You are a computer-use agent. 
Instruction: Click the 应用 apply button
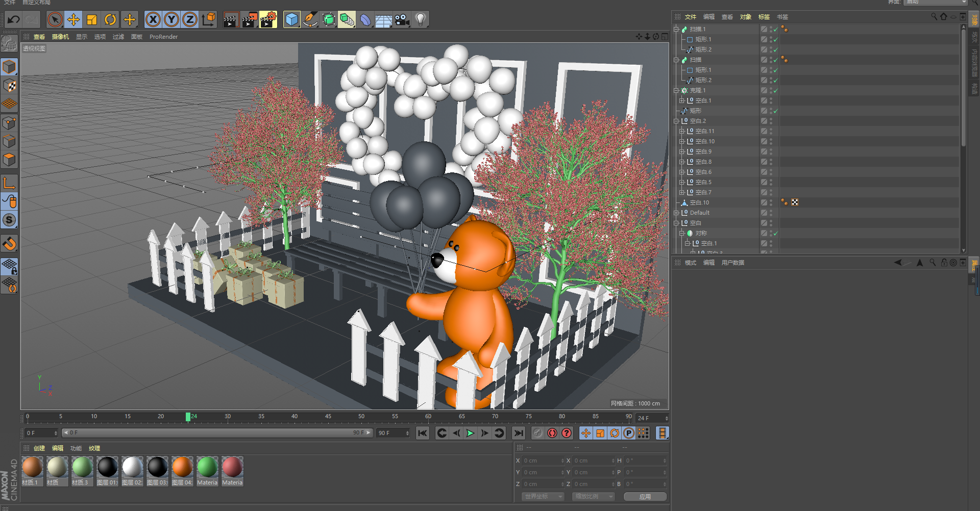click(645, 496)
